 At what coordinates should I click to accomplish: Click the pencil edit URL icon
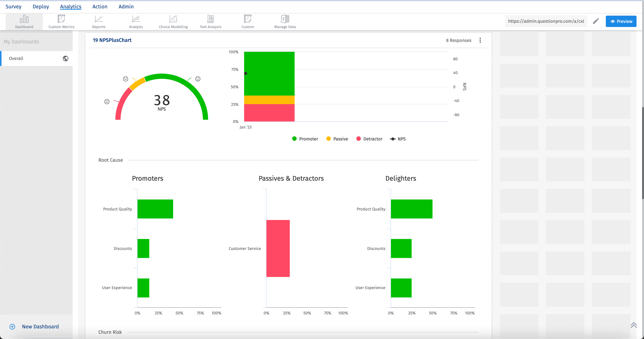click(596, 21)
